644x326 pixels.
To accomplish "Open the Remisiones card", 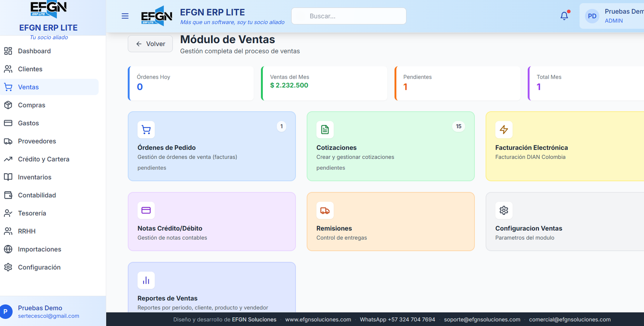I will (390, 222).
